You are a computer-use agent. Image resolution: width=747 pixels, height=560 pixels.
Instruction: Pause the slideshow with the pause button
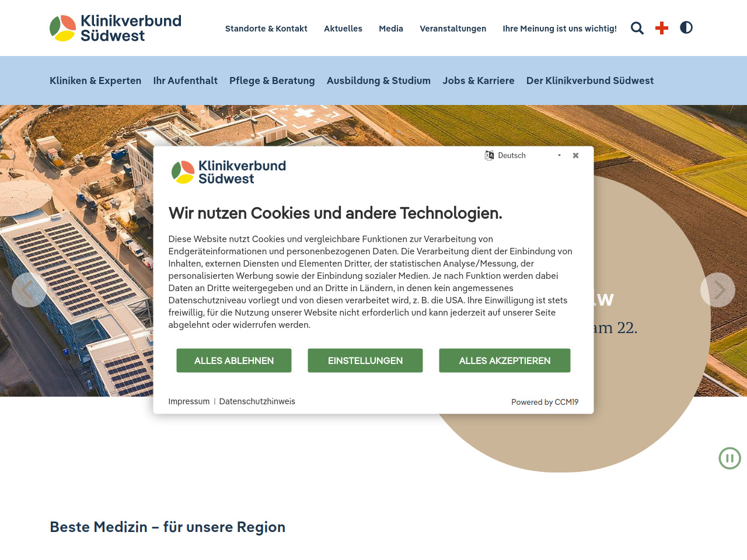(729, 459)
